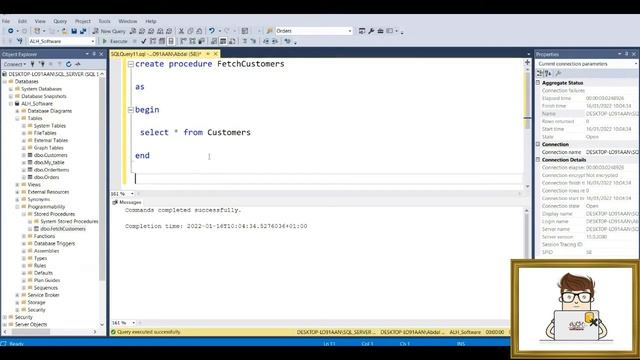
Task: Open the Toolbox icon in top toolbar
Action: (380, 31)
